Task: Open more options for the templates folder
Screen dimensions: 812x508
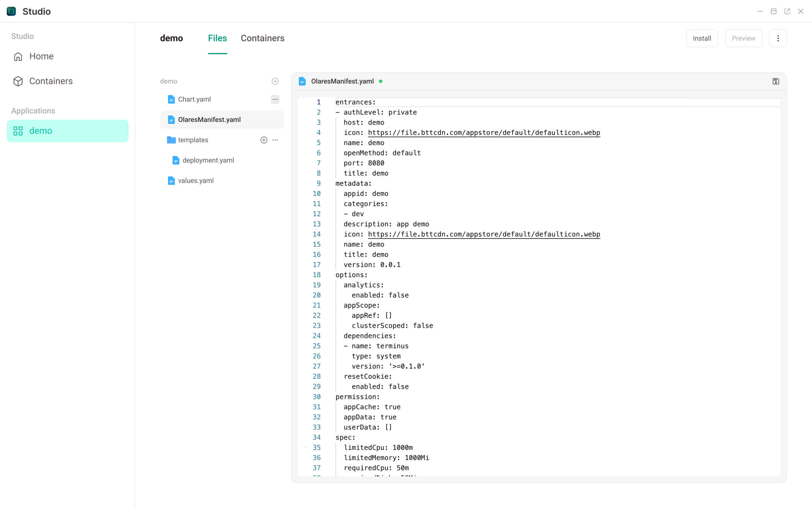Action: (275, 140)
